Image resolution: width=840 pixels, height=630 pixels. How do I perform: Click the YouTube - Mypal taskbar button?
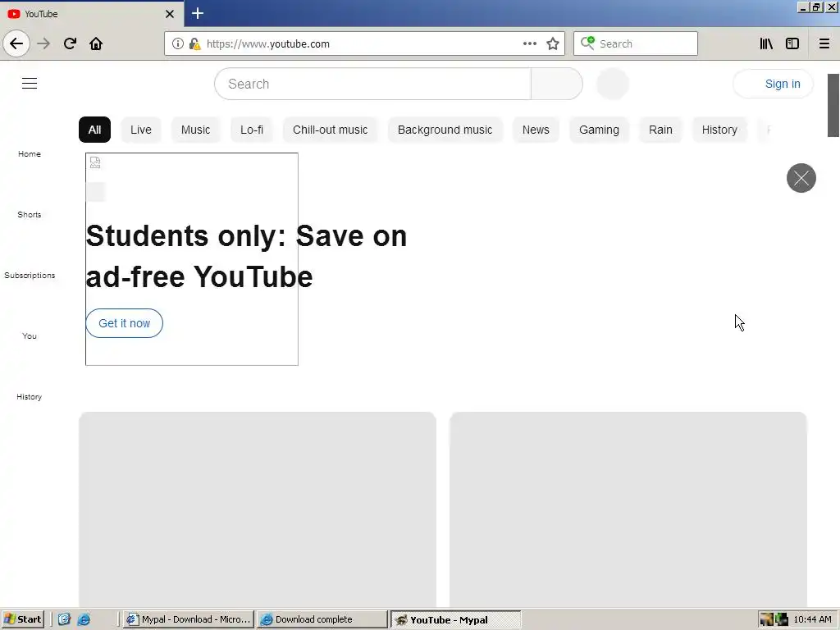point(456,620)
